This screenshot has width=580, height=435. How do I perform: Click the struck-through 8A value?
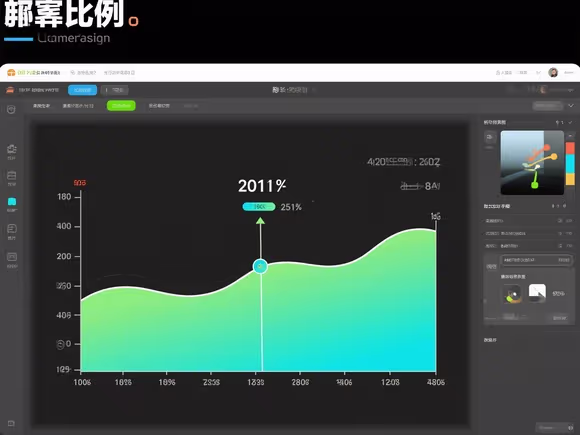[x=420, y=186]
